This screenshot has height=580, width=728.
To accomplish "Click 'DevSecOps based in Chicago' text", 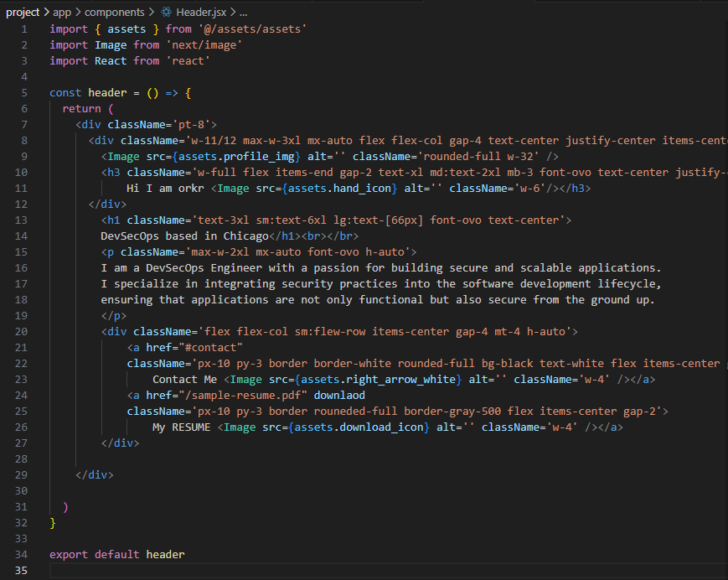I will pos(184,236).
